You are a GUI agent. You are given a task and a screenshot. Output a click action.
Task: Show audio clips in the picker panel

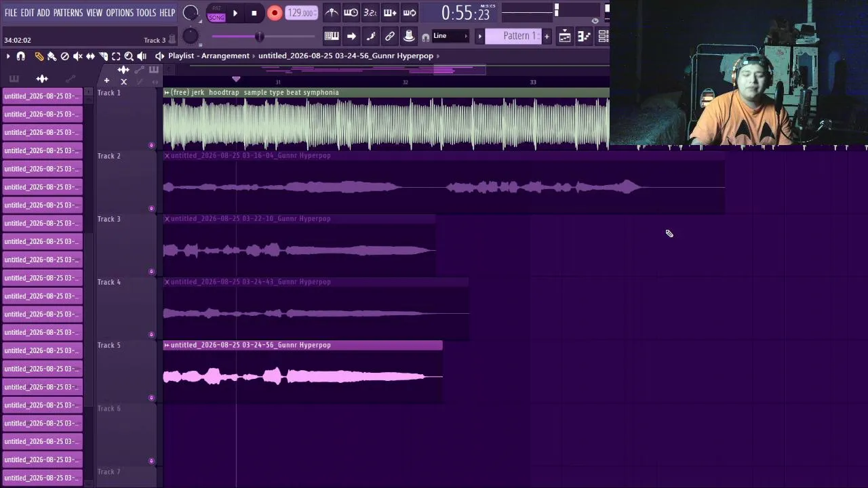[42, 79]
